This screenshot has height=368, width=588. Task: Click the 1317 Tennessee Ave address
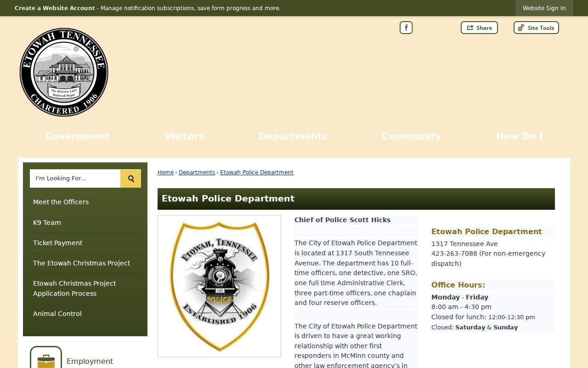coord(464,244)
